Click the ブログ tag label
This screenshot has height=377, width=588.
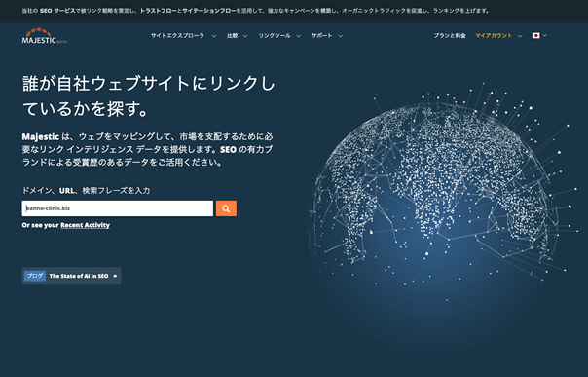35,276
